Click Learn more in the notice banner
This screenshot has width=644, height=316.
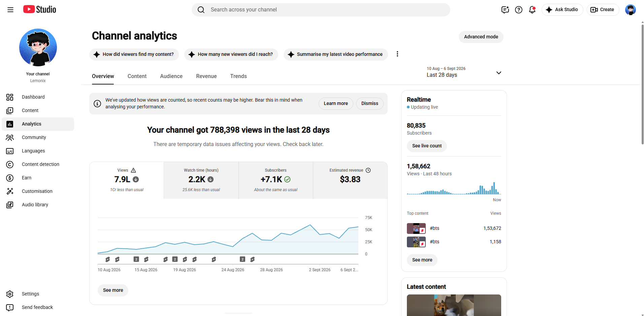tap(336, 104)
